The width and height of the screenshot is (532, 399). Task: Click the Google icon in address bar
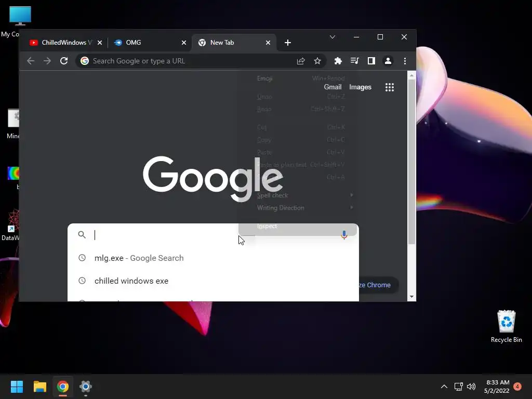pyautogui.click(x=85, y=61)
